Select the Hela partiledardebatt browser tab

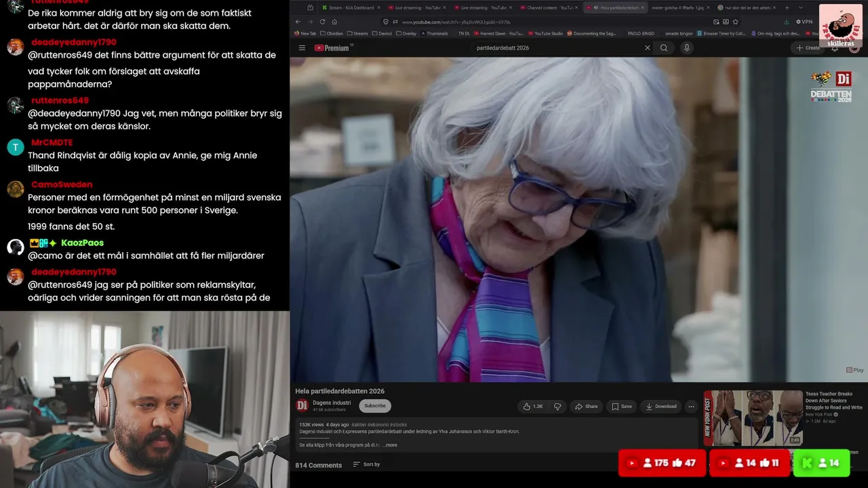(x=616, y=7)
